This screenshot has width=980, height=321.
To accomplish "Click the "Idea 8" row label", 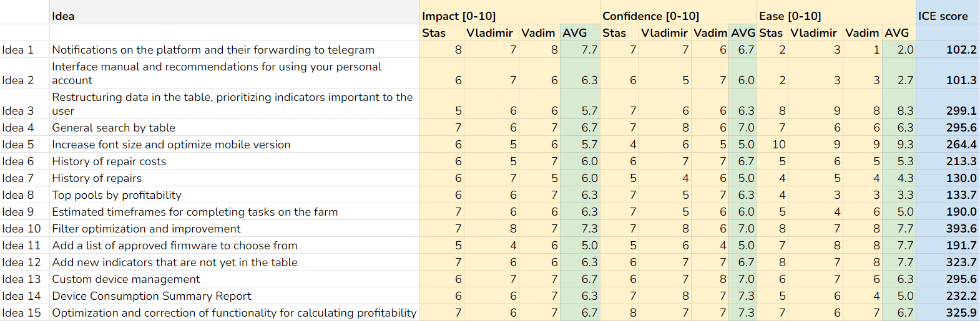I will [18, 195].
